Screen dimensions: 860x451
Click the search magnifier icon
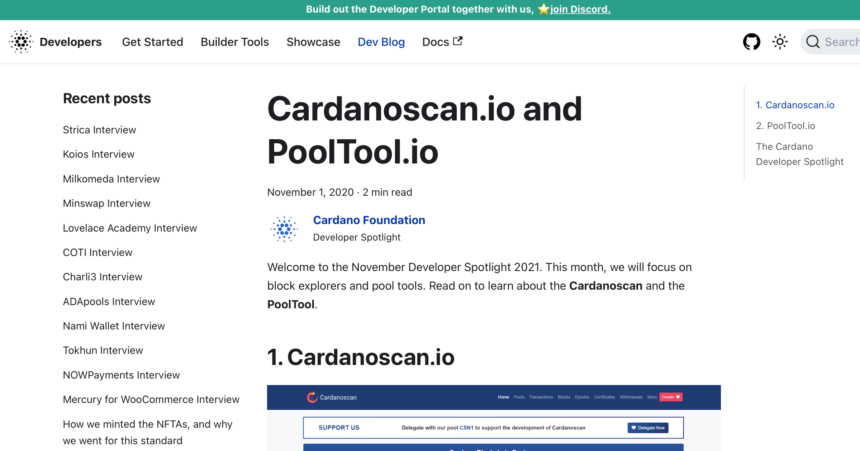click(x=813, y=42)
